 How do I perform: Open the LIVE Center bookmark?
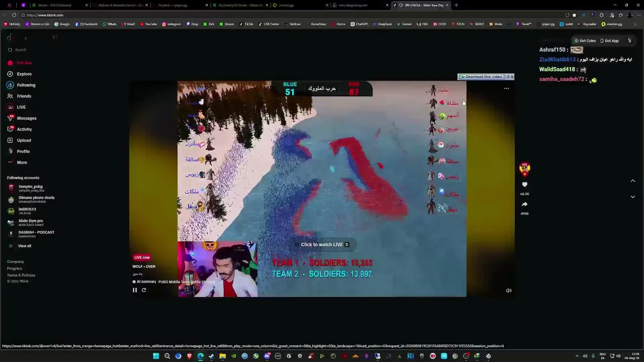point(269,24)
